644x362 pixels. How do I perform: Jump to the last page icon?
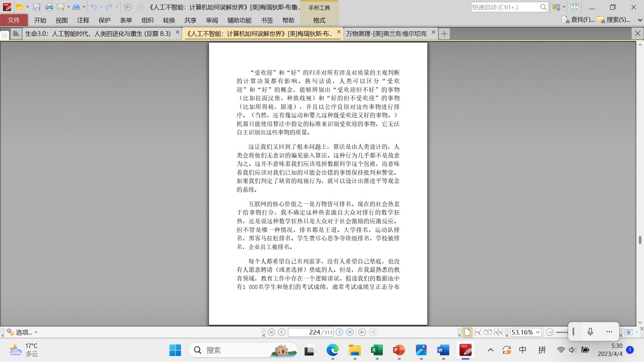[350, 332]
